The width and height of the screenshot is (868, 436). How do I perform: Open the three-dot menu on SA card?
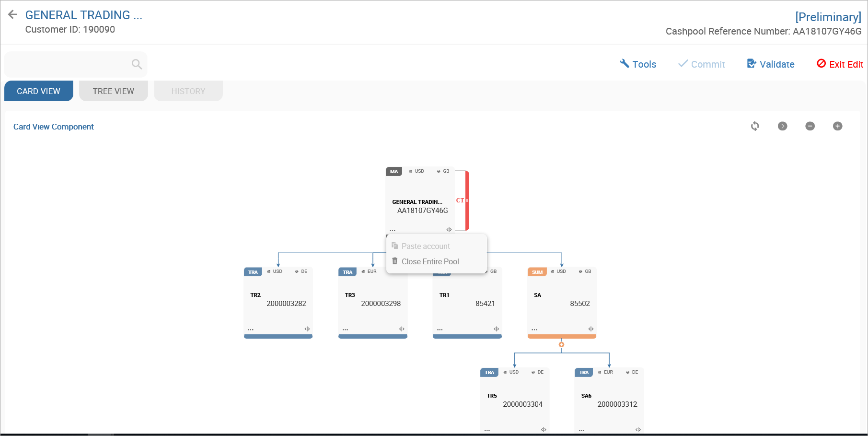click(534, 330)
